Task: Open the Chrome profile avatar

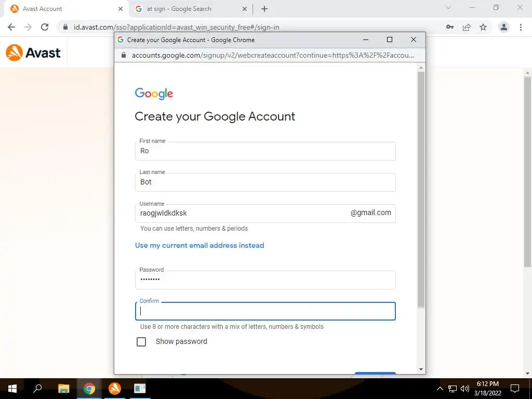Action: 504,27
